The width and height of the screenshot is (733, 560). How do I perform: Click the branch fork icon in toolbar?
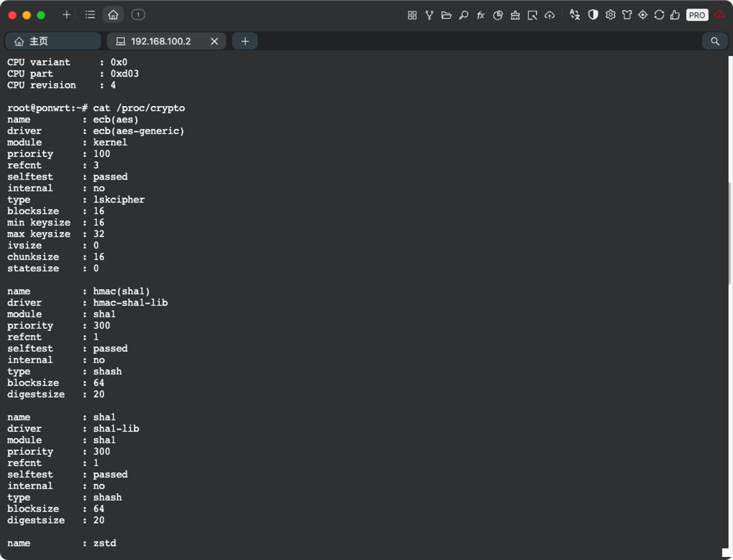429,15
